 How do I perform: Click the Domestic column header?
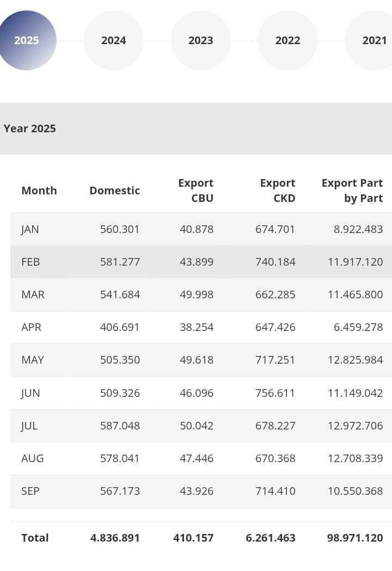tap(114, 191)
